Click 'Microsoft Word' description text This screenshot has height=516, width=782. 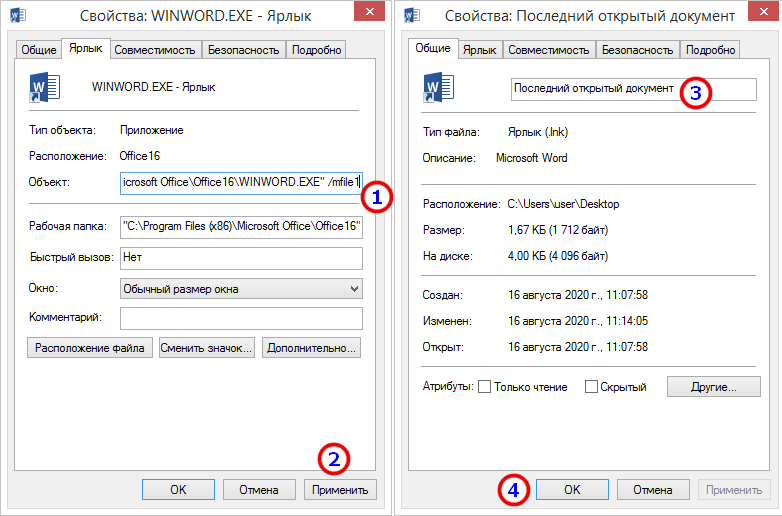(x=532, y=158)
